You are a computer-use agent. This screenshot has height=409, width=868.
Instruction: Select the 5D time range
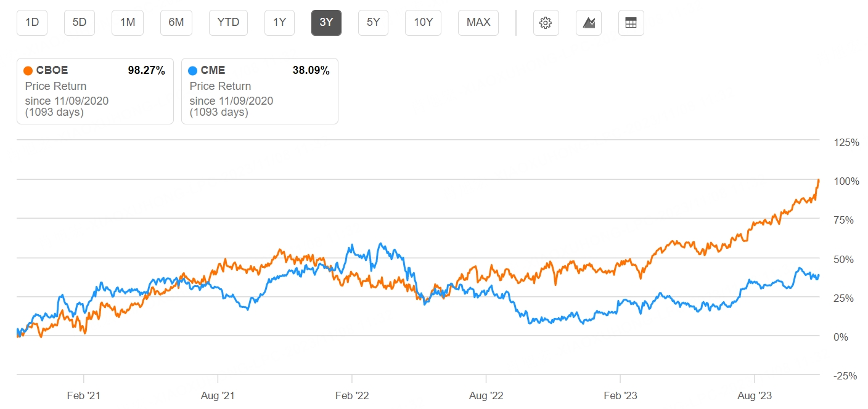(79, 22)
